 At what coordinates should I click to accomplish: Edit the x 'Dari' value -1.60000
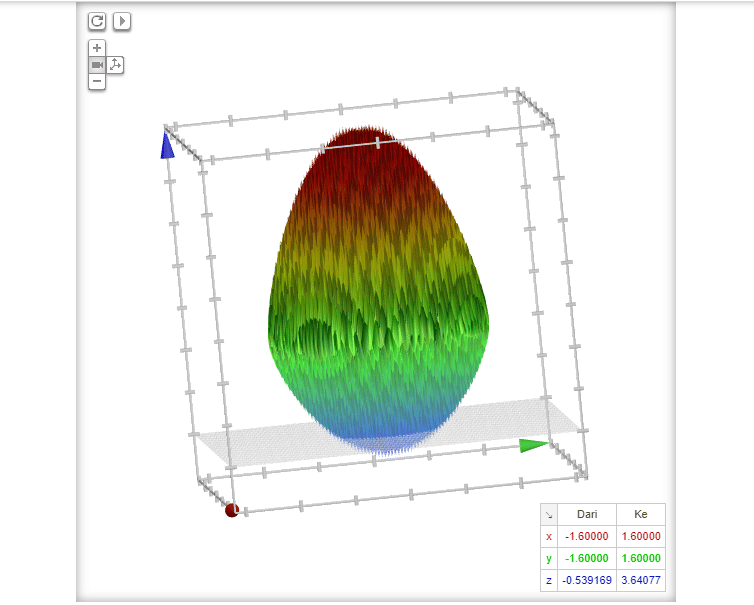587,536
